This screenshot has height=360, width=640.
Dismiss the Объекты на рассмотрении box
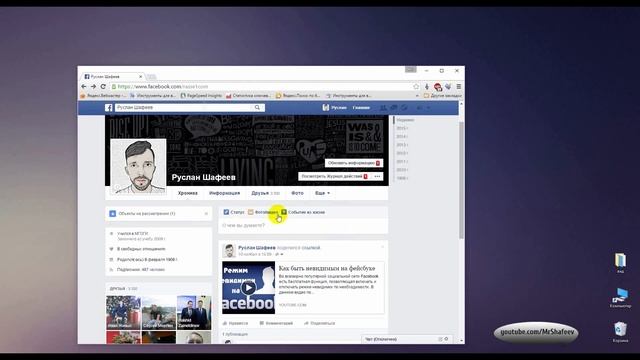206,213
